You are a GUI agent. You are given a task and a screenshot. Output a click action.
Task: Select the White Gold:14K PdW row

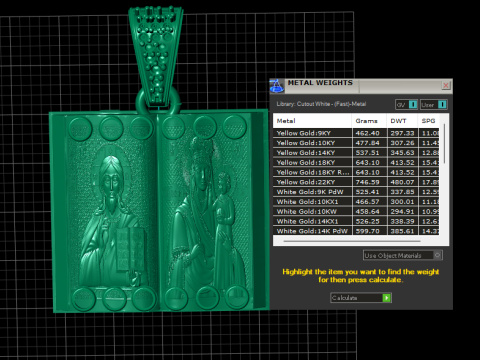tap(356, 231)
